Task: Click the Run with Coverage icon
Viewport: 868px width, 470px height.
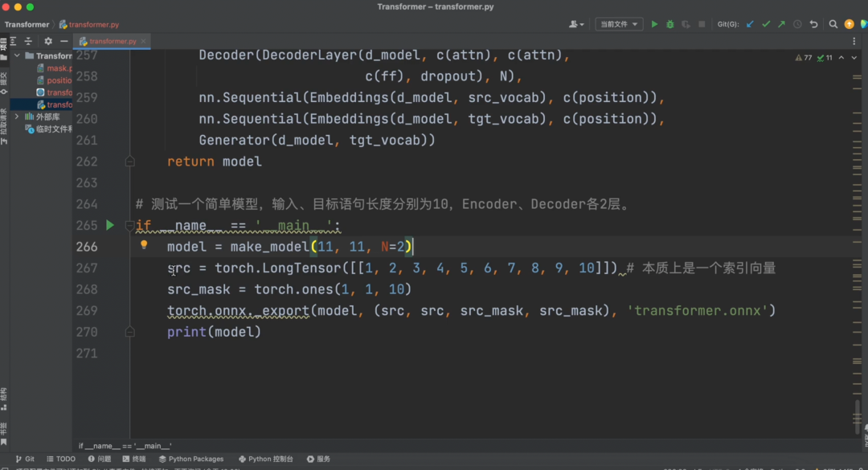Action: click(686, 24)
